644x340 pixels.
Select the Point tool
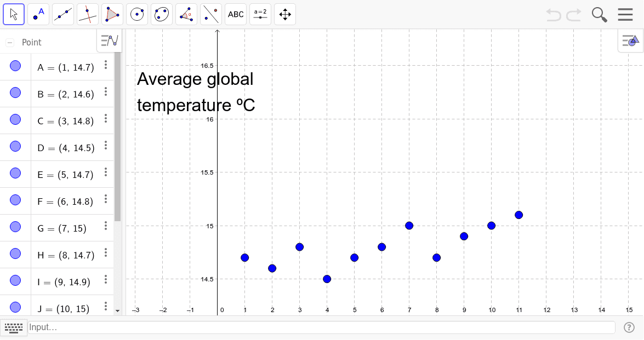pyautogui.click(x=38, y=14)
